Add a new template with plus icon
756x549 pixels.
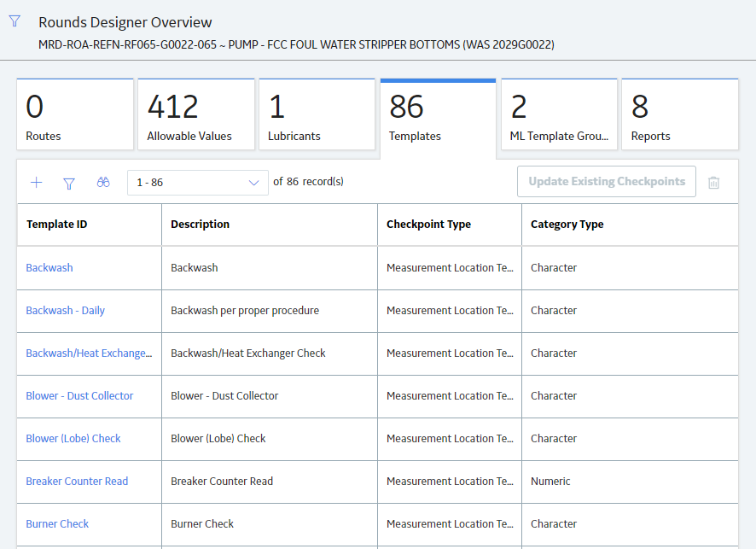click(36, 183)
